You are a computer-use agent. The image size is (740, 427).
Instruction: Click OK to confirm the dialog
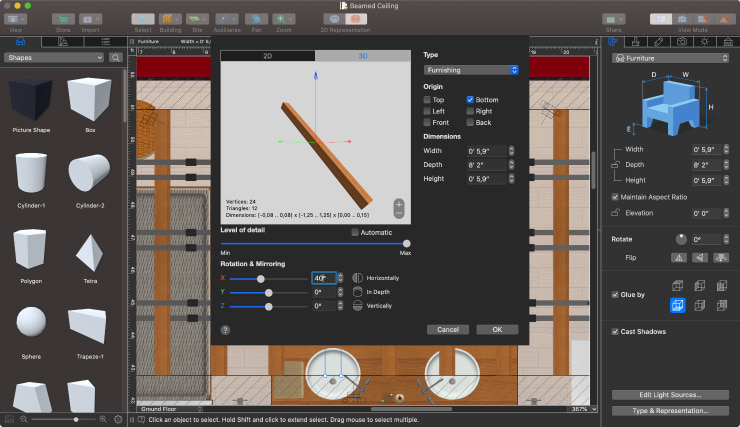coord(497,330)
